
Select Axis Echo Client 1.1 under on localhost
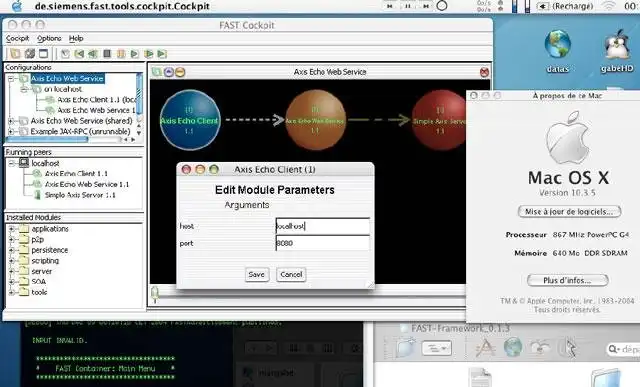tap(97, 100)
